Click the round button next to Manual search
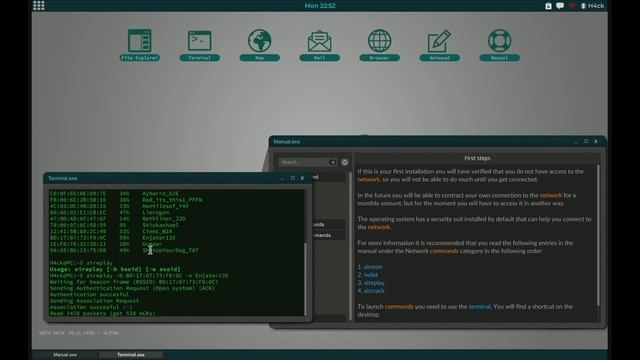 [x=345, y=162]
